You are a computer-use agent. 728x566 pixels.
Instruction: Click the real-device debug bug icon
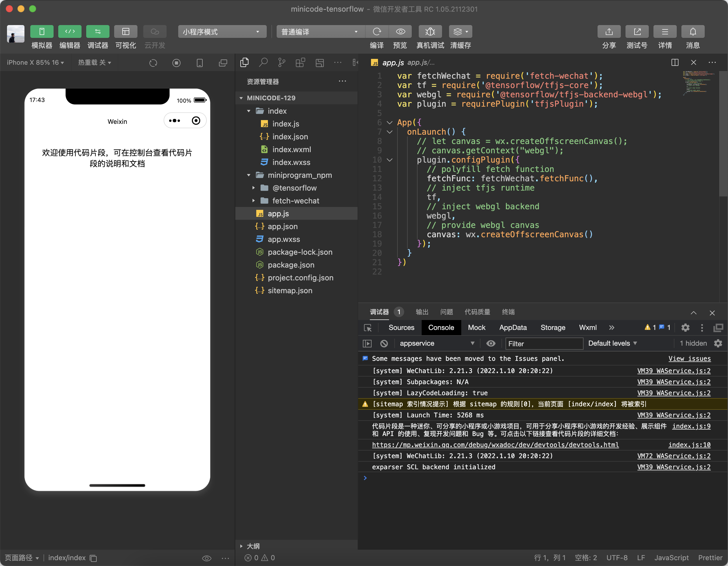(430, 32)
